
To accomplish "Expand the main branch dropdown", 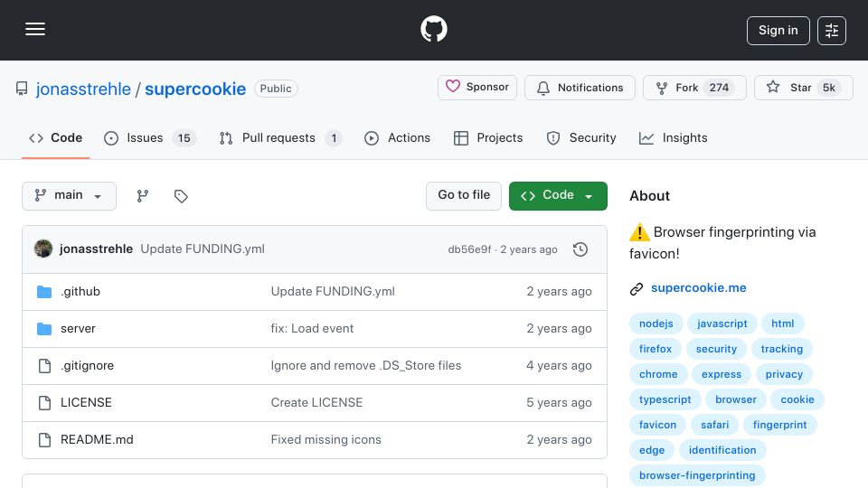I will click(70, 196).
